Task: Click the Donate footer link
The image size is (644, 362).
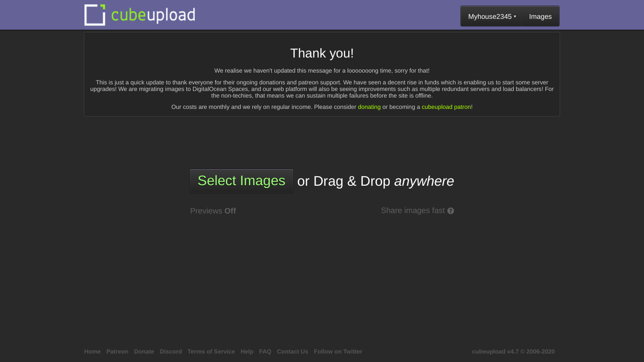Action: pos(144,352)
